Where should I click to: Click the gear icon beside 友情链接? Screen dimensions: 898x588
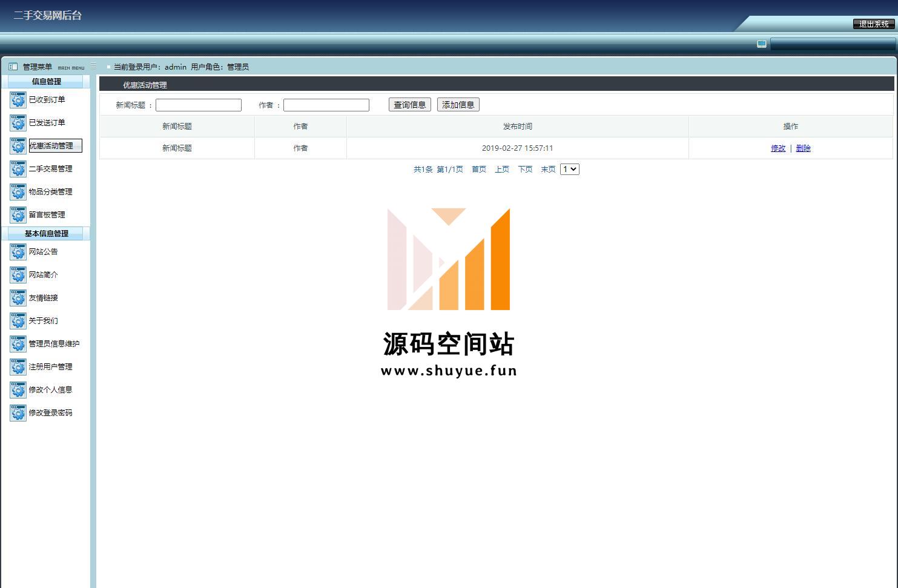[18, 298]
